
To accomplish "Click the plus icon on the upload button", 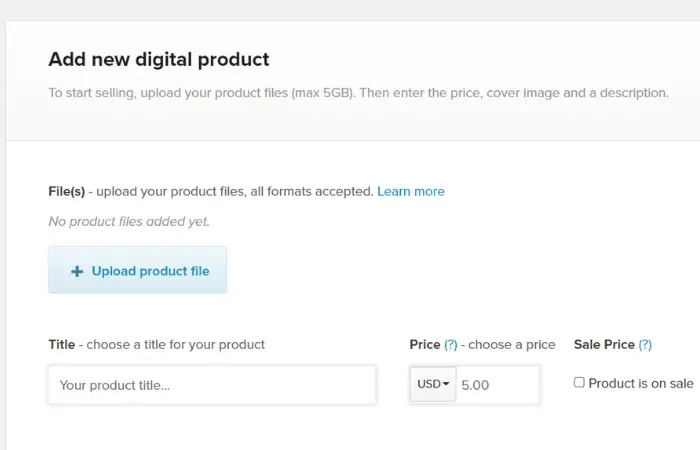I will pyautogui.click(x=77, y=271).
